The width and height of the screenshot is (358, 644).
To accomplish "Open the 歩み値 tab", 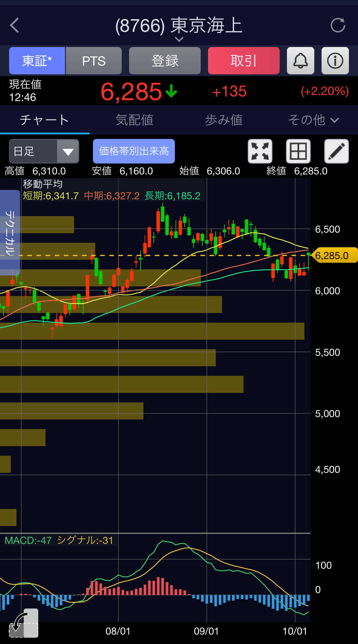I will point(224,120).
